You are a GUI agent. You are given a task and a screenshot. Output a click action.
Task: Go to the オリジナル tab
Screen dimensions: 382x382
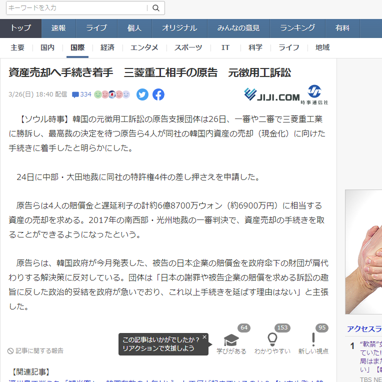[179, 28]
